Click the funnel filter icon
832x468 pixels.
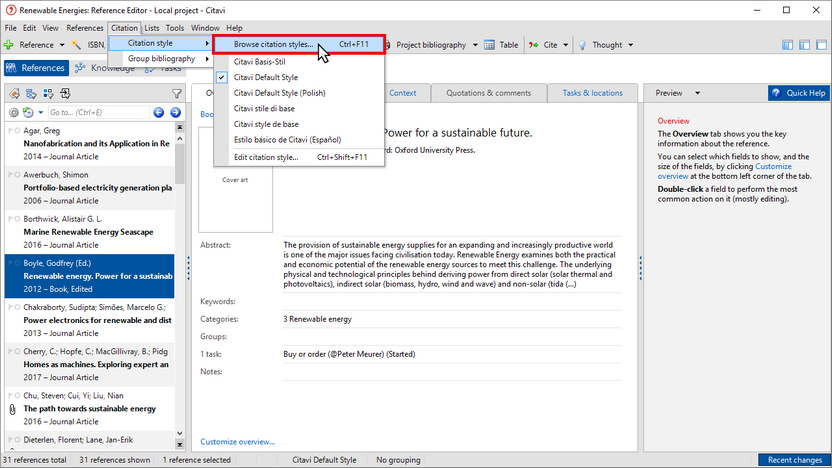[x=177, y=94]
